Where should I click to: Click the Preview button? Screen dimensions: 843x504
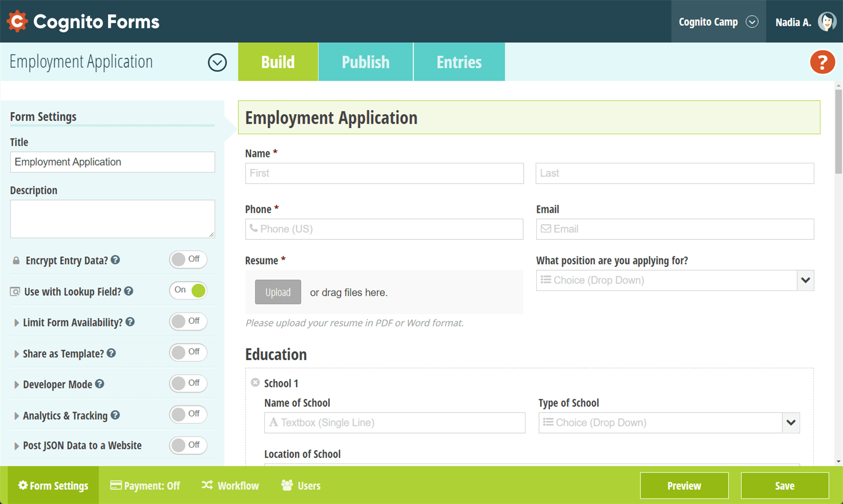point(684,485)
